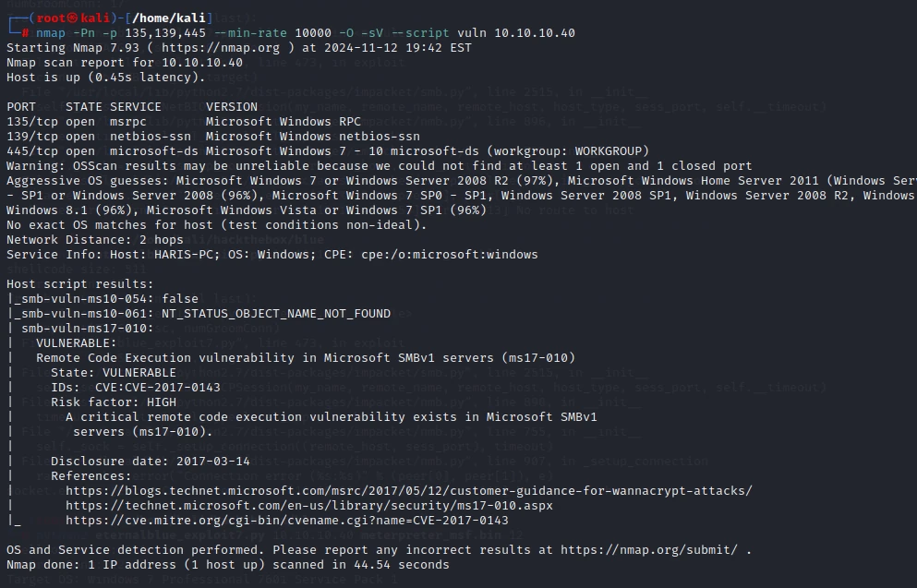Image resolution: width=917 pixels, height=588 pixels.
Task: Click the Kali skull icon in prompt
Action: [73, 18]
